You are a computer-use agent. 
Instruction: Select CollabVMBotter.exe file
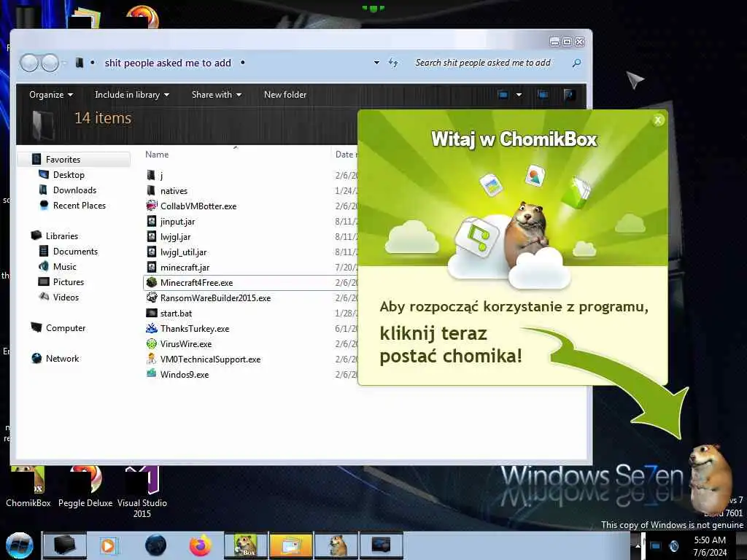[198, 206]
